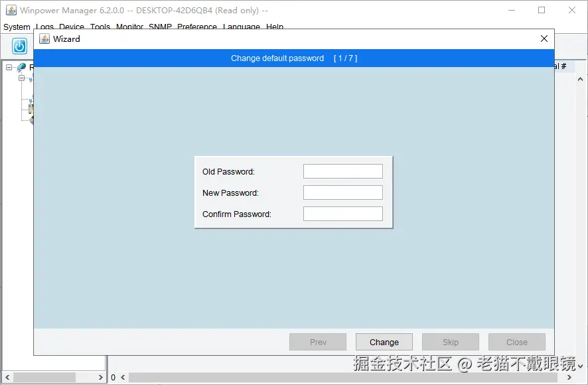The width and height of the screenshot is (588, 385).
Task: Open the Tools menu
Action: point(100,27)
